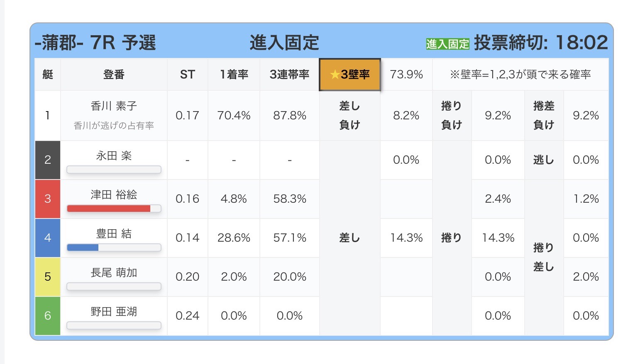This screenshot has height=364, width=638.
Task: Click the green 進入固定 badge
Action: pyautogui.click(x=447, y=44)
